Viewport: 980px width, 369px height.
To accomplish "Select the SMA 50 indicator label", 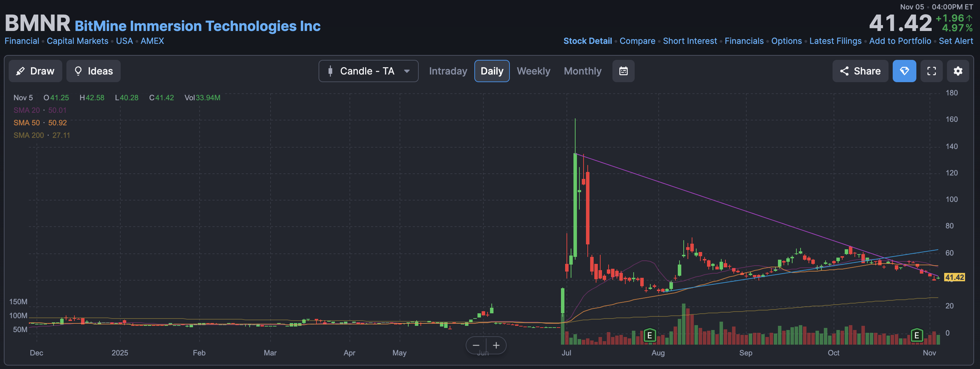I will pos(27,123).
